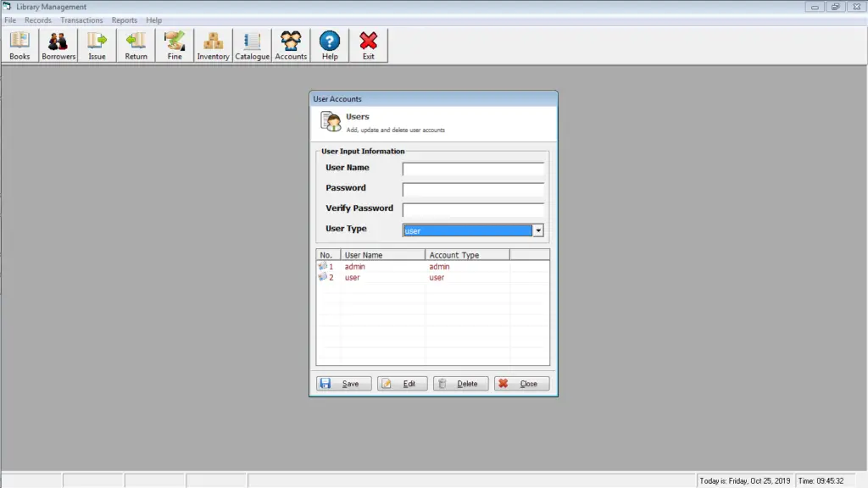Select the admin row in the accounts list
The height and width of the screenshot is (488, 868).
click(x=381, y=266)
